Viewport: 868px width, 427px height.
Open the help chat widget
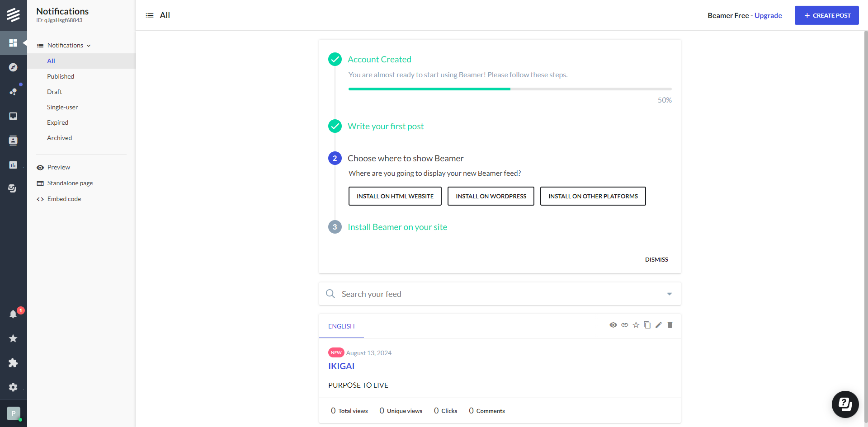point(845,404)
